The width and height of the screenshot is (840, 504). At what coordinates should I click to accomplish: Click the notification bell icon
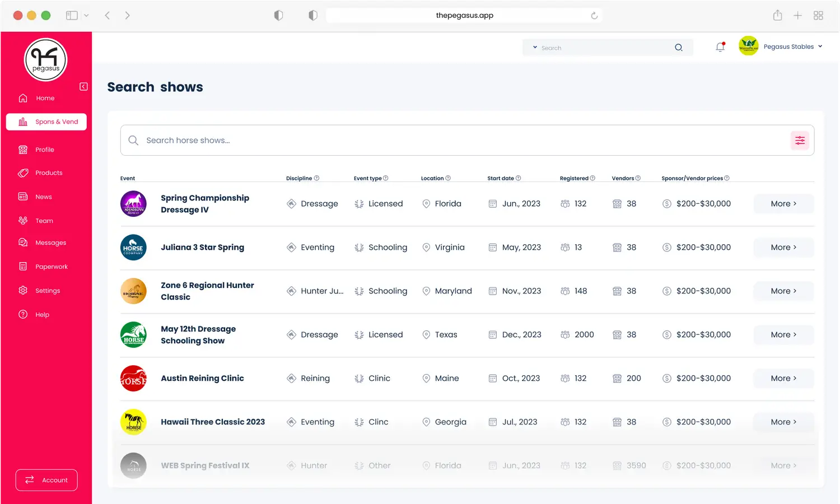tap(720, 48)
